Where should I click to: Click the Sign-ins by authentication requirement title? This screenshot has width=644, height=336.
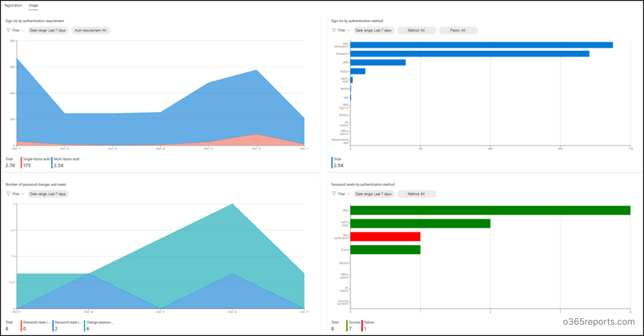click(35, 21)
